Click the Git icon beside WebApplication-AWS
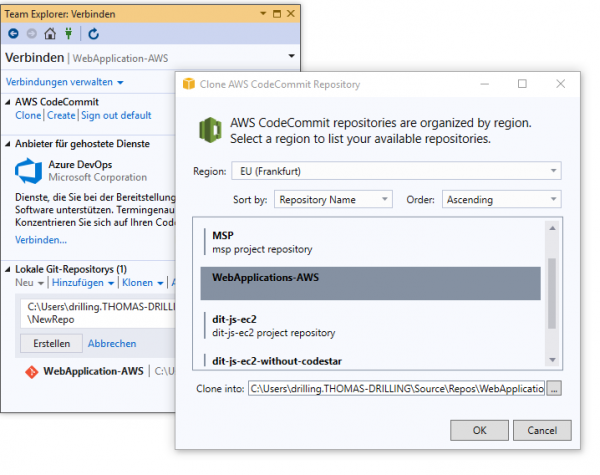The image size is (600, 475). point(31,372)
